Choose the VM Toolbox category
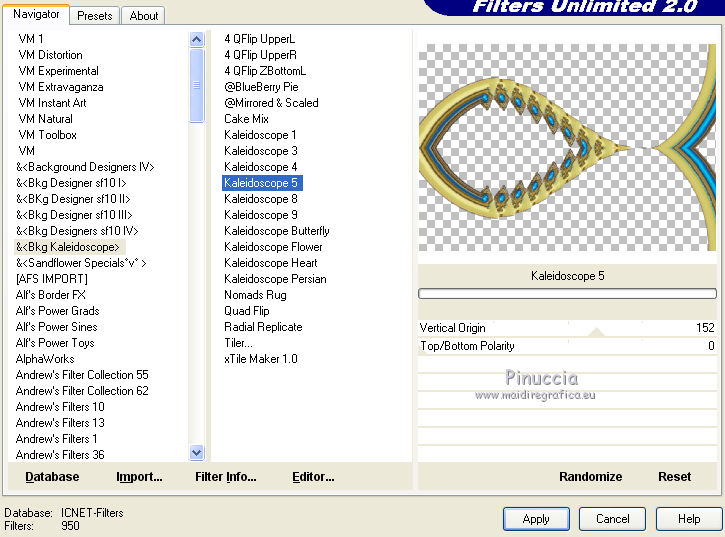 pos(48,135)
